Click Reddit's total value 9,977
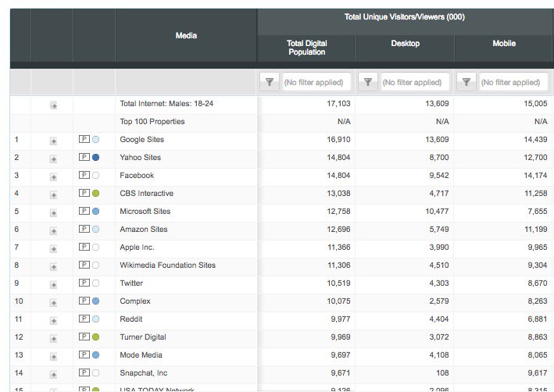 (341, 319)
